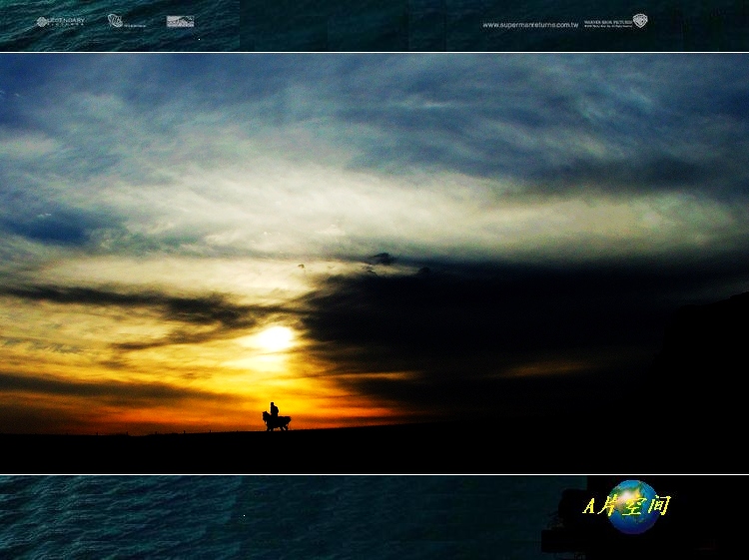Screen dimensions: 749x560
Task: Click the rectangular studio logo at top left
Action: click(x=180, y=22)
